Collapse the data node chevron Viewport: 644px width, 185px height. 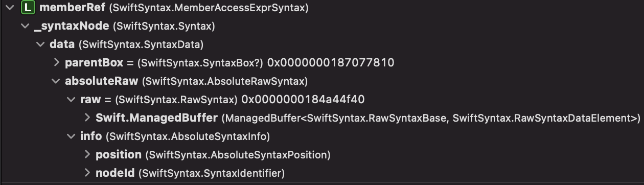(x=40, y=44)
